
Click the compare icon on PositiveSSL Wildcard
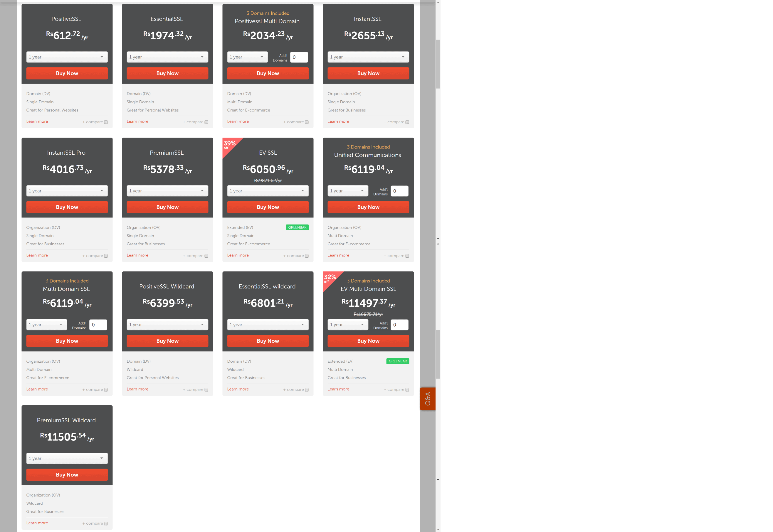coord(207,390)
